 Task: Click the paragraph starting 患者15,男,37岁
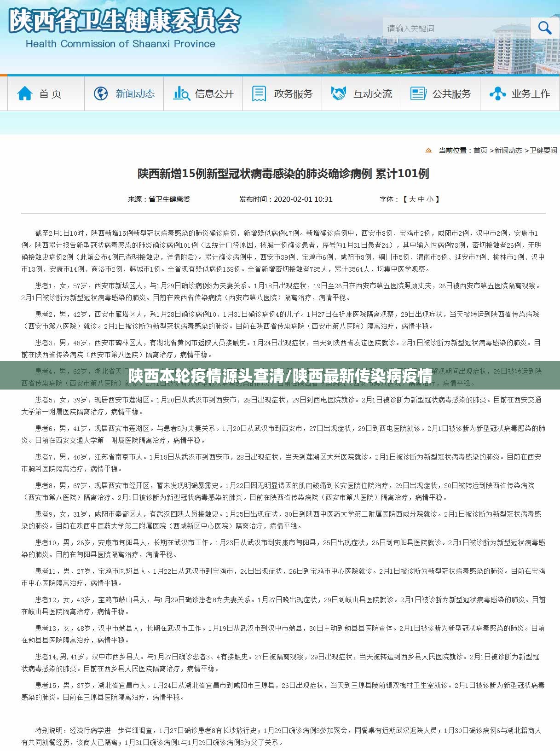[282, 691]
